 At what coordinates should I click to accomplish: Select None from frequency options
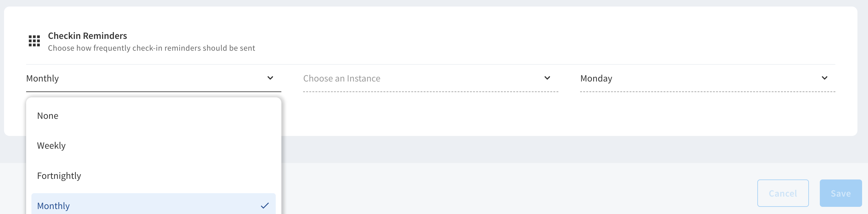point(154,116)
